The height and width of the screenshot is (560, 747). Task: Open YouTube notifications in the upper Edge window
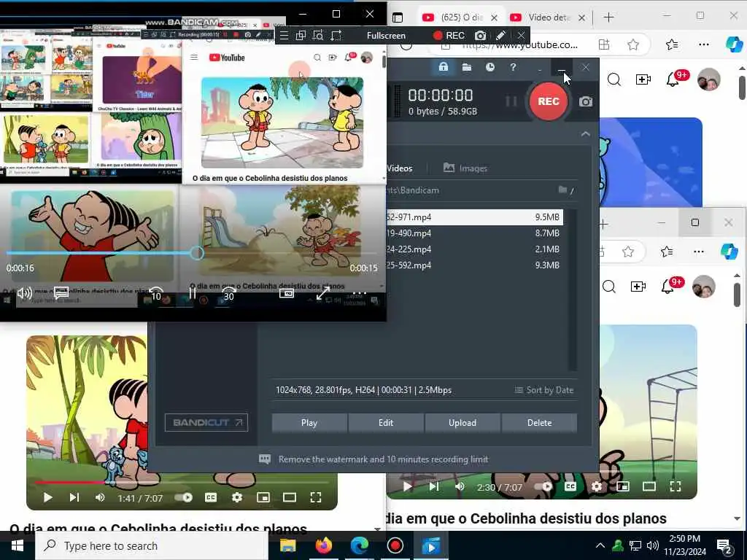click(673, 79)
